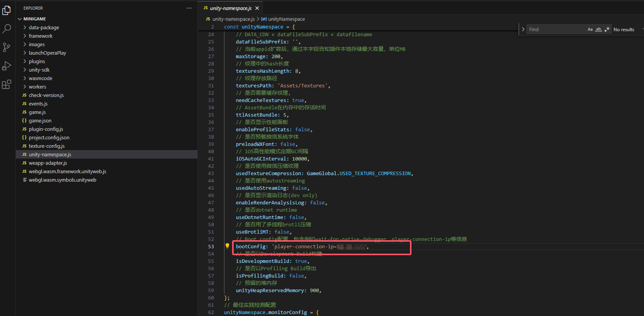Expand the images folder

pyautogui.click(x=25, y=44)
